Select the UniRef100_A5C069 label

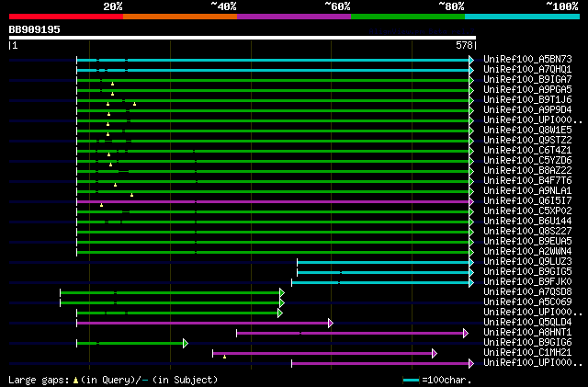pos(527,302)
